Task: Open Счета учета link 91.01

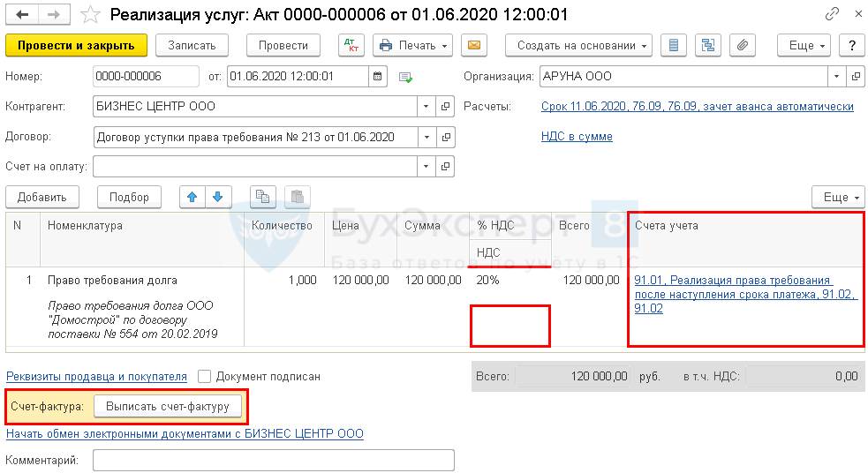Action: pos(745,295)
